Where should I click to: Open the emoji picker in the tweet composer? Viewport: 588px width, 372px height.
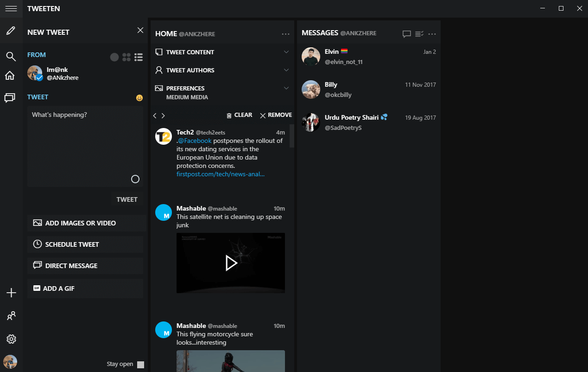pyautogui.click(x=139, y=97)
